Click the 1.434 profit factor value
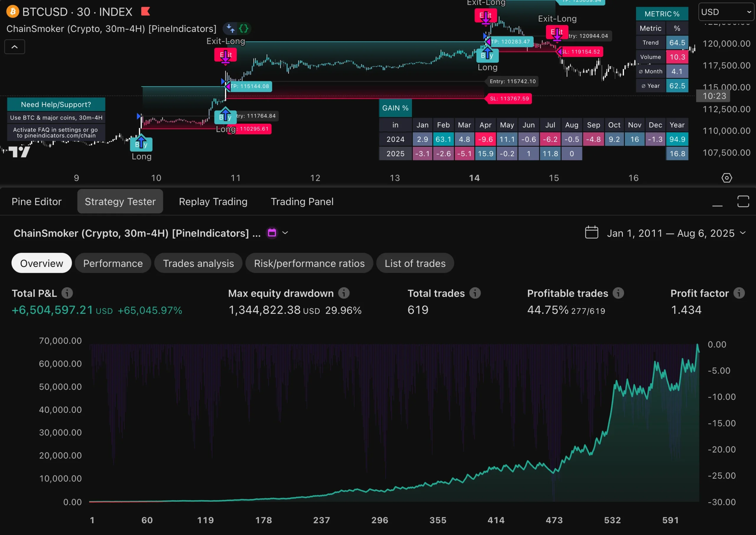The image size is (756, 535). click(x=686, y=310)
